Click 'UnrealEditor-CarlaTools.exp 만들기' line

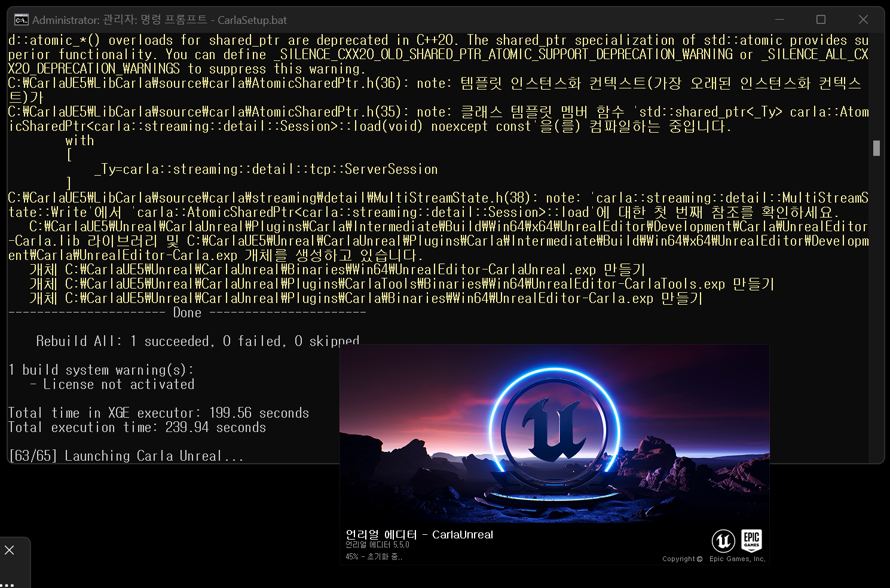tap(402, 284)
